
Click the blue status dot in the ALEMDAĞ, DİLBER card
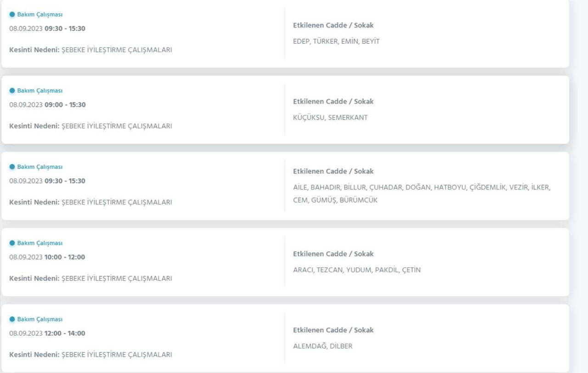12,320
